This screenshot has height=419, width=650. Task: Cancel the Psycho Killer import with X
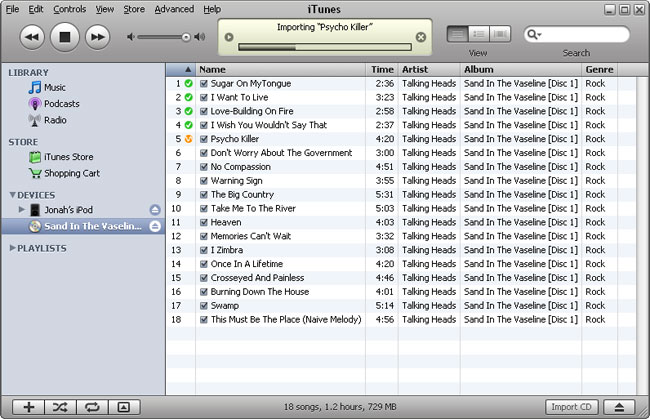(420, 37)
